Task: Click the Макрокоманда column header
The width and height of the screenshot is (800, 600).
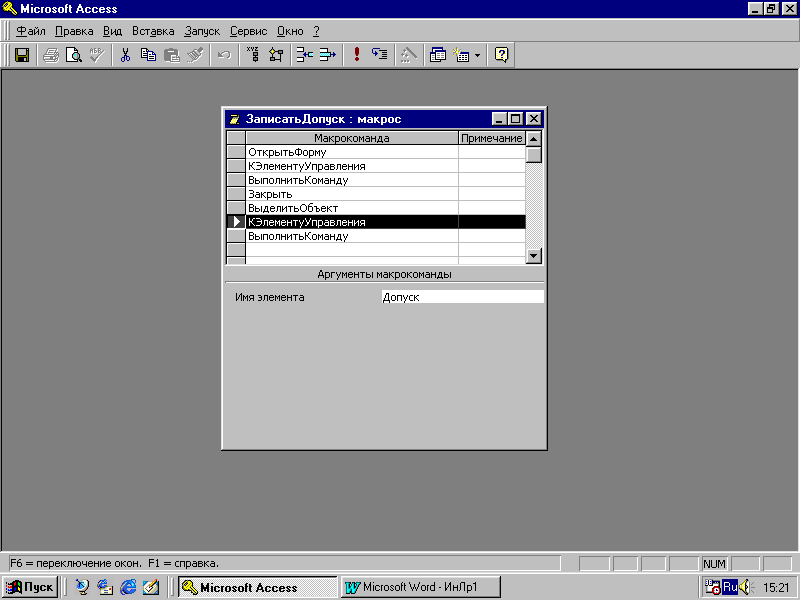Action: tap(352, 138)
